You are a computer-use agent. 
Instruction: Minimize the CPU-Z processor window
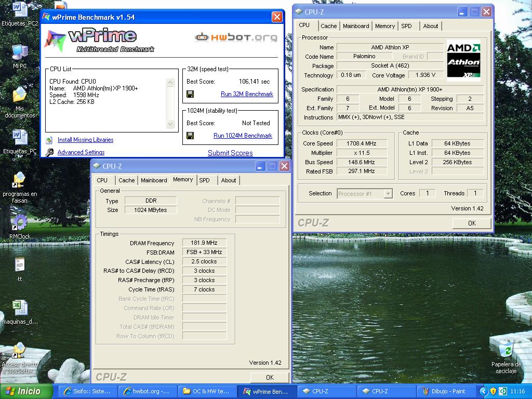[462, 12]
